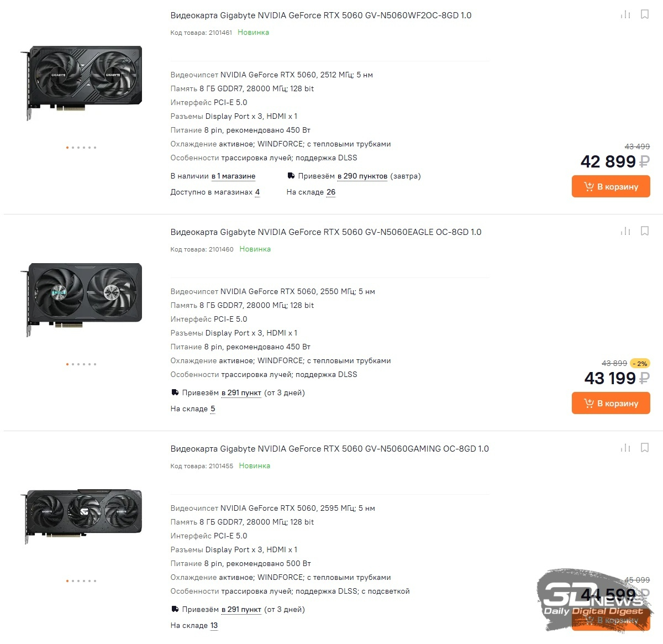Open Gigabyte RTX 5060 GV-N5060WF2OC-8GD title

(x=321, y=15)
